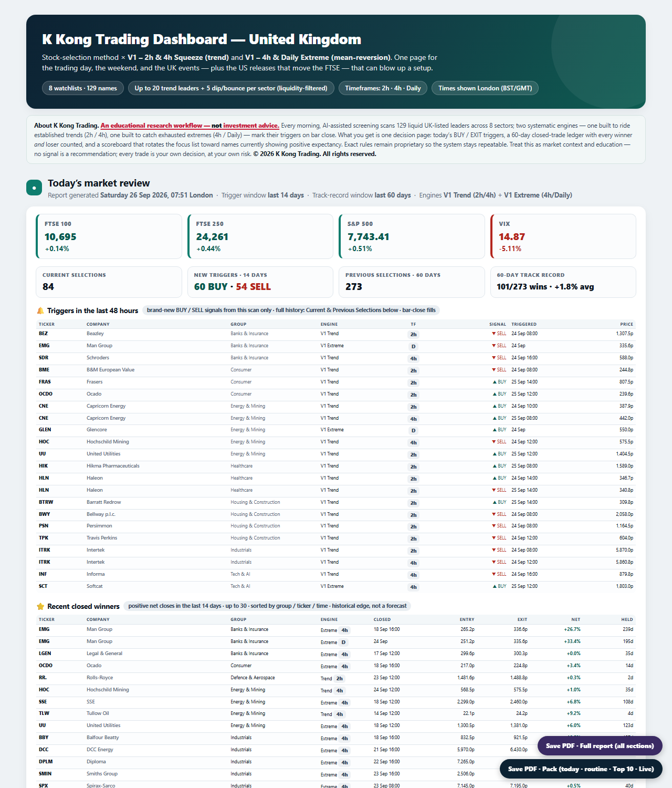
Task: Click 'Bellway p.l.c.' in triggers table
Action: point(101,514)
